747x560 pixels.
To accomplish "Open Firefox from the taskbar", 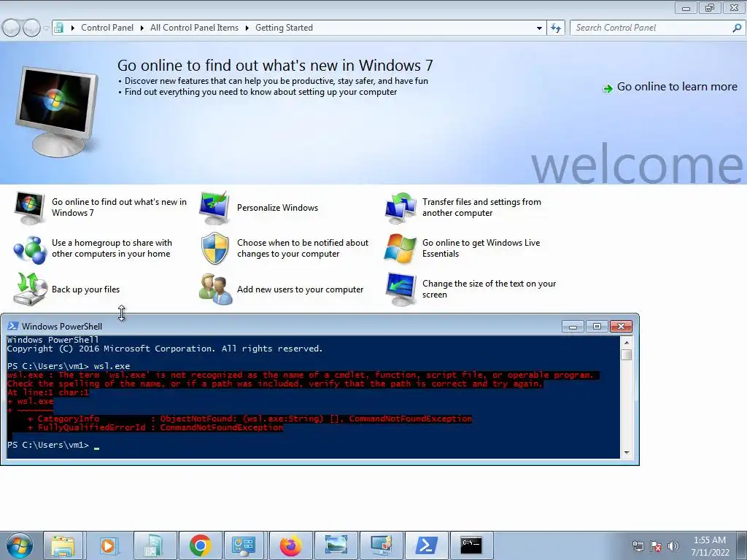I will (290, 545).
